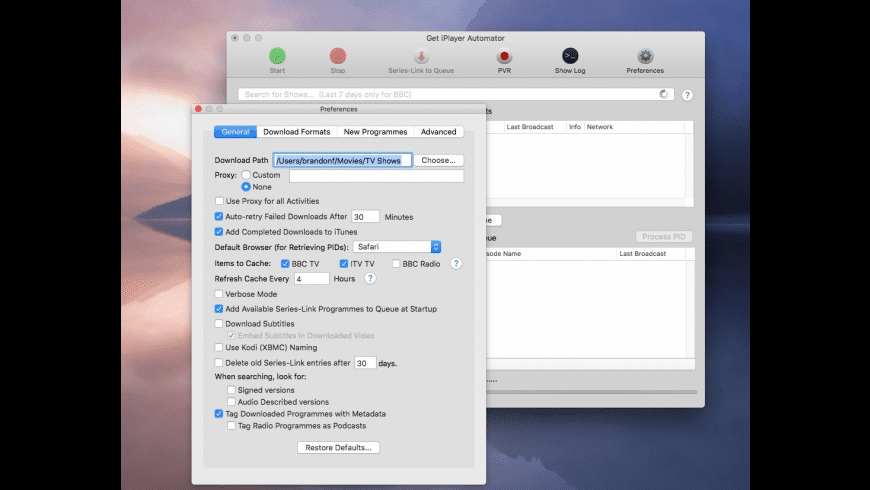Click the Info column header

coord(575,127)
